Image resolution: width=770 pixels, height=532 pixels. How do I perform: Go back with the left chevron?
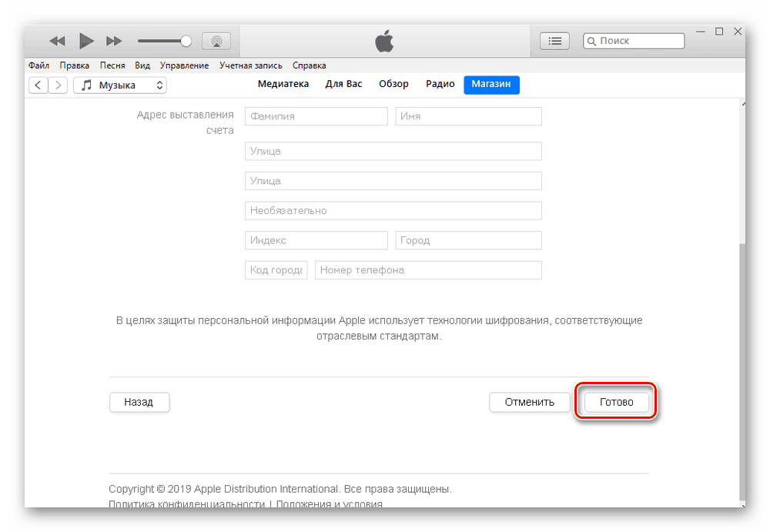[x=38, y=85]
